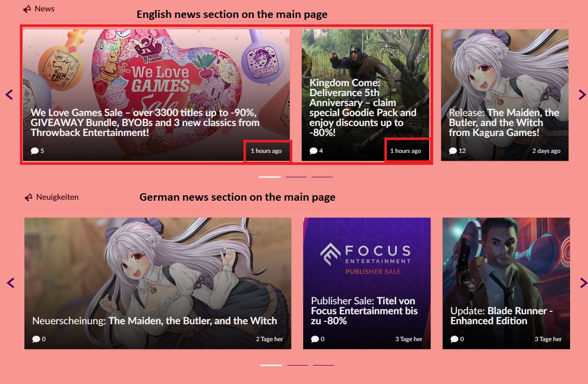Click the '2 days ago' timestamp
Viewport: 588px width, 384px height.
[x=546, y=151]
